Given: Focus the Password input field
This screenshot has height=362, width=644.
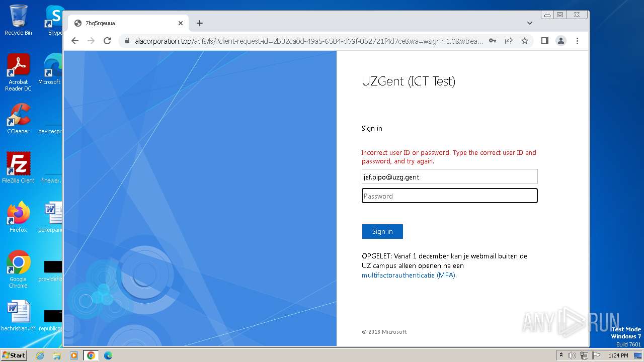Looking at the screenshot, I should [450, 196].
